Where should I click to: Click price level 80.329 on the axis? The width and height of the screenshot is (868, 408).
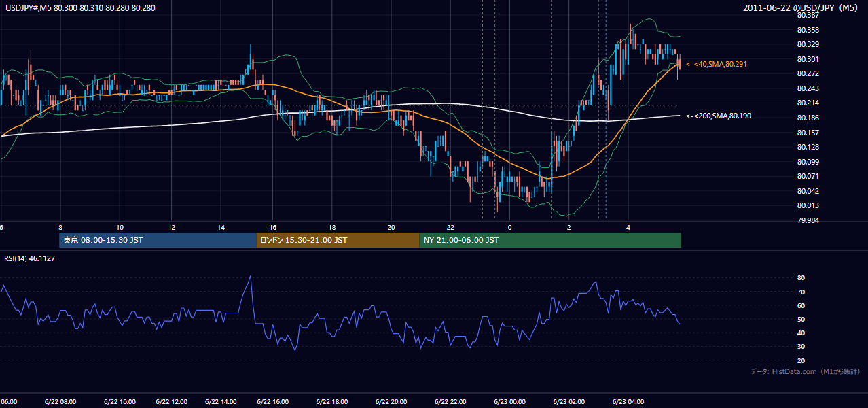[x=808, y=44]
